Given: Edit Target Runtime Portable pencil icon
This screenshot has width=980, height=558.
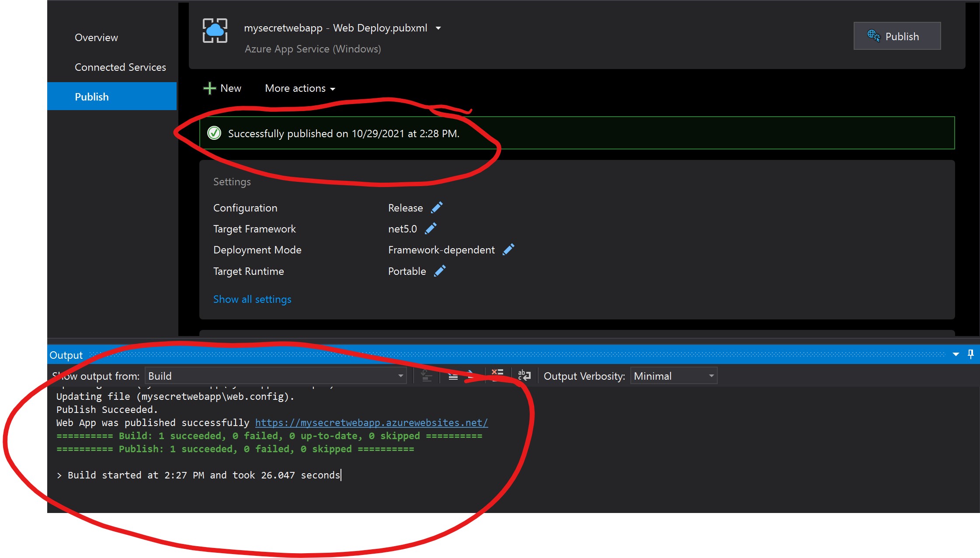Looking at the screenshot, I should tap(440, 271).
